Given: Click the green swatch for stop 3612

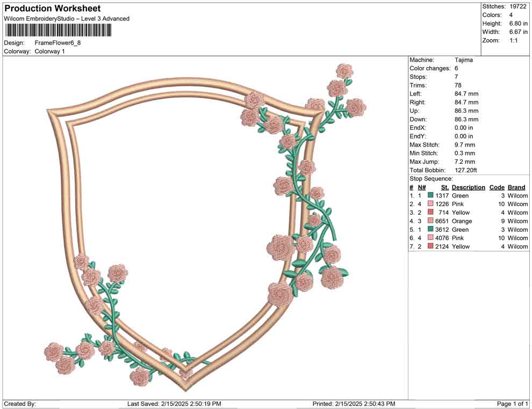Looking at the screenshot, I should [430, 229].
